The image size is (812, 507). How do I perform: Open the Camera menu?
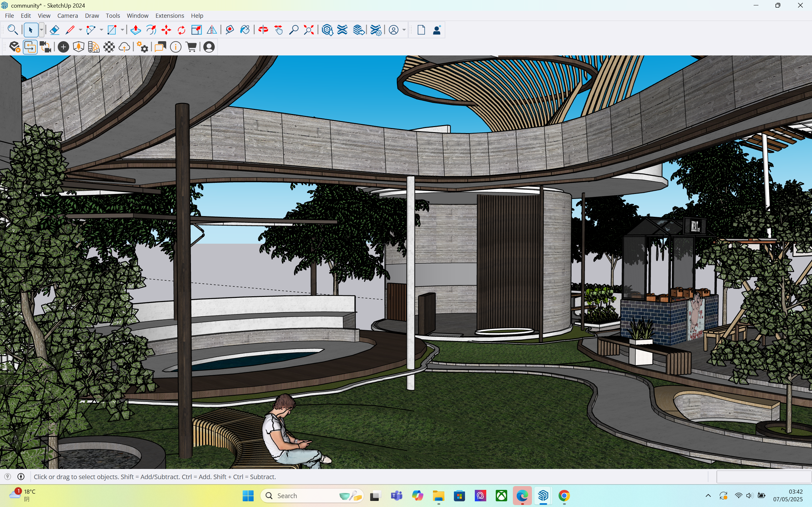pos(68,16)
